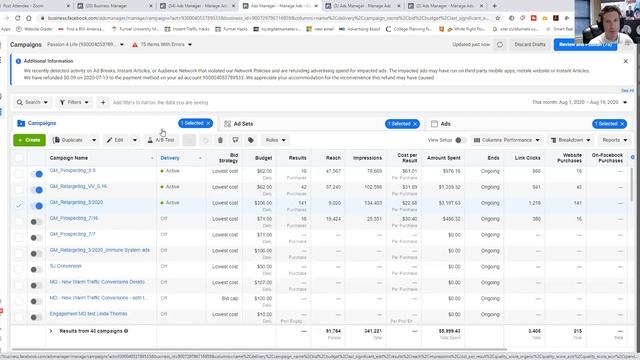Screen dimensions: 640x360
Task: Clear the Ads 1 Selected pill
Action: coord(622,124)
